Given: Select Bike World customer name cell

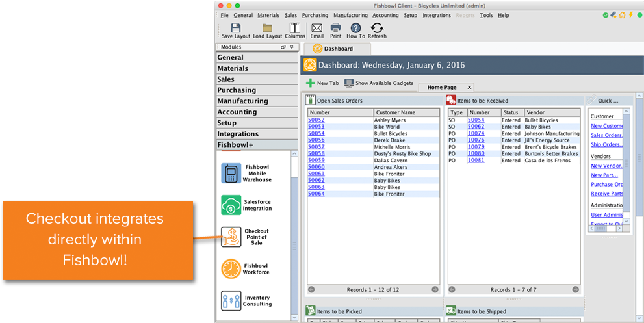Looking at the screenshot, I should click(406, 127).
